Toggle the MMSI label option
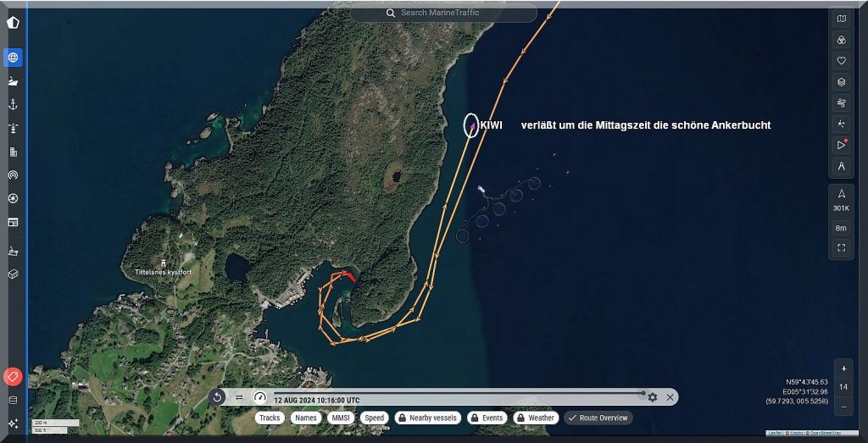868x443 pixels. pyautogui.click(x=341, y=418)
